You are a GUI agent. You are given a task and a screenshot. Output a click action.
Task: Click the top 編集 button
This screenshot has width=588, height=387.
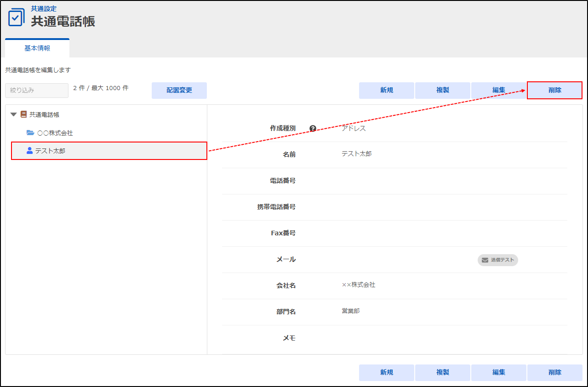click(x=499, y=91)
